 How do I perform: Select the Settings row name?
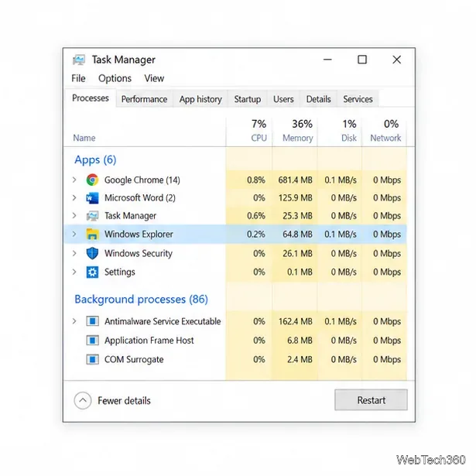(x=120, y=272)
